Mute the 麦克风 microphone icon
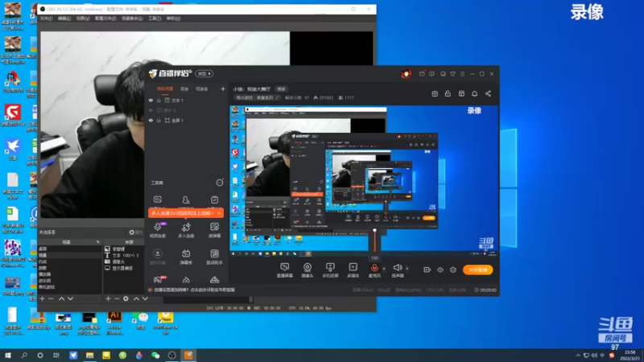 [374, 267]
